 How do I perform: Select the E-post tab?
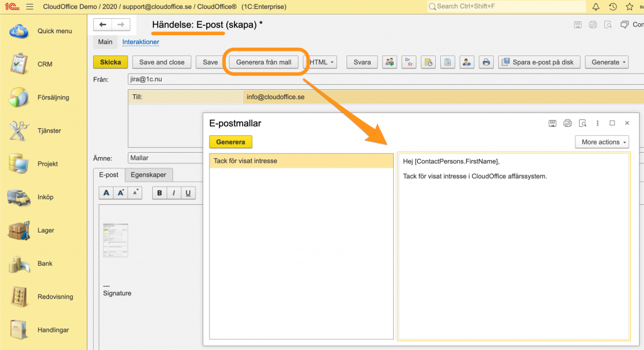(108, 175)
